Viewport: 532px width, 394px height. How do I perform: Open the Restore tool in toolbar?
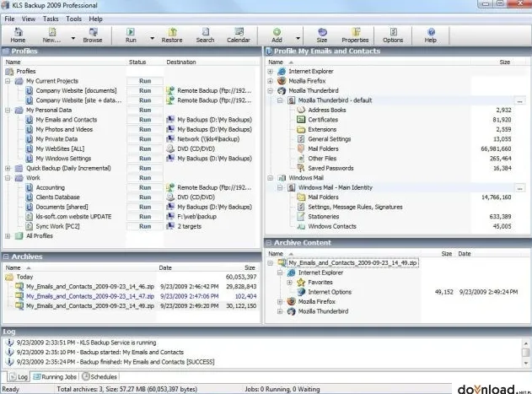coord(172,35)
